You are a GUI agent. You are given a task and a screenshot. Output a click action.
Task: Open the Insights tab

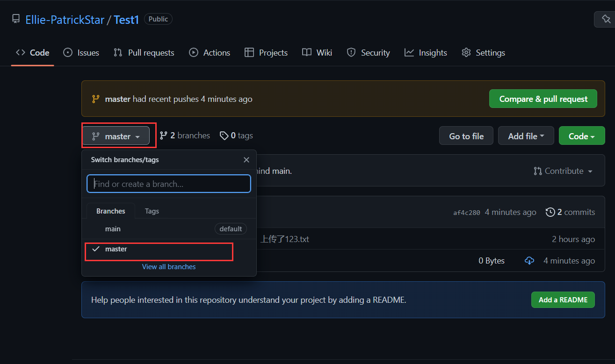pyautogui.click(x=426, y=53)
